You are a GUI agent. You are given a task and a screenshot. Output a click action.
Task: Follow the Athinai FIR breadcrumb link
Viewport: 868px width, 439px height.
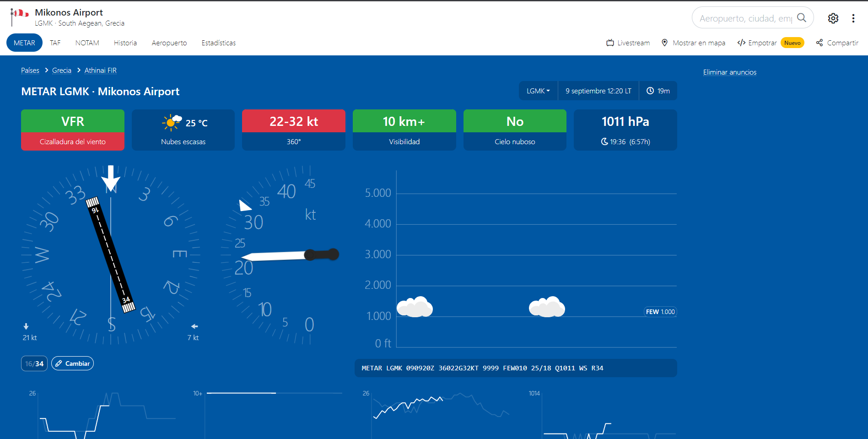pos(101,70)
